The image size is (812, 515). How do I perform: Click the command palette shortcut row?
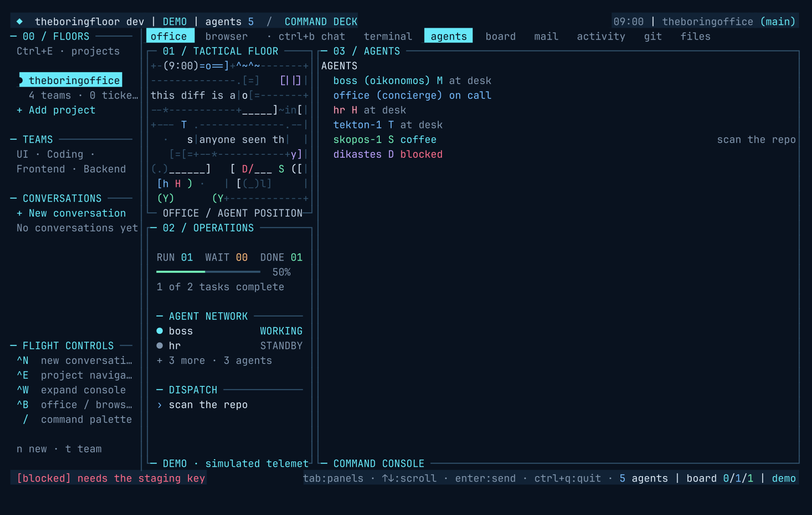[77, 419]
